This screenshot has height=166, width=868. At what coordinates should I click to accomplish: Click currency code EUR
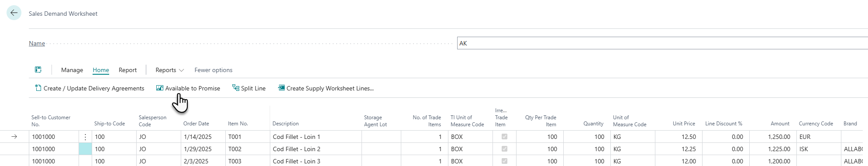[x=818, y=137]
